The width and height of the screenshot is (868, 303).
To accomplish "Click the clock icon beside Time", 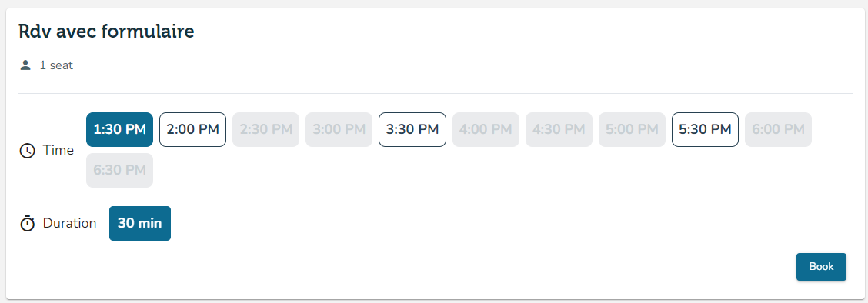I will [x=27, y=151].
